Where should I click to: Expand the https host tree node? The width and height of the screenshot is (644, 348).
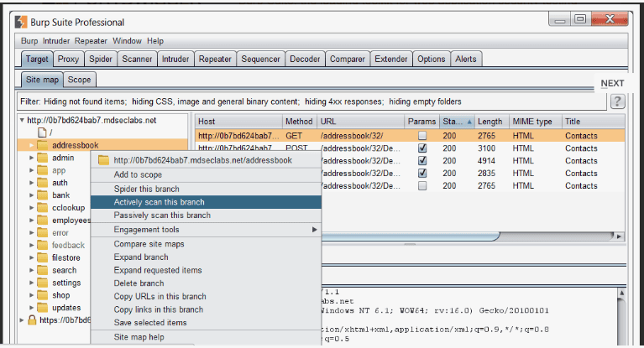point(22,320)
